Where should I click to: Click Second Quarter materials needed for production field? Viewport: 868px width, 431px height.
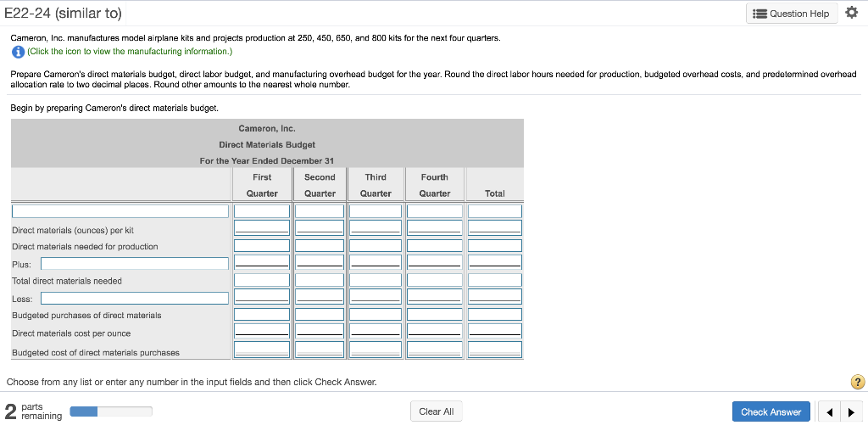[x=320, y=245]
